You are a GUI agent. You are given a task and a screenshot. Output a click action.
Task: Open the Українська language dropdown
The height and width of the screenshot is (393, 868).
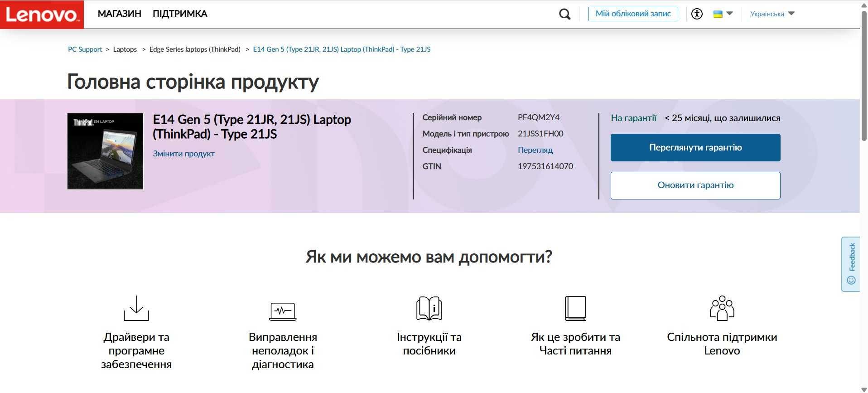coord(772,14)
